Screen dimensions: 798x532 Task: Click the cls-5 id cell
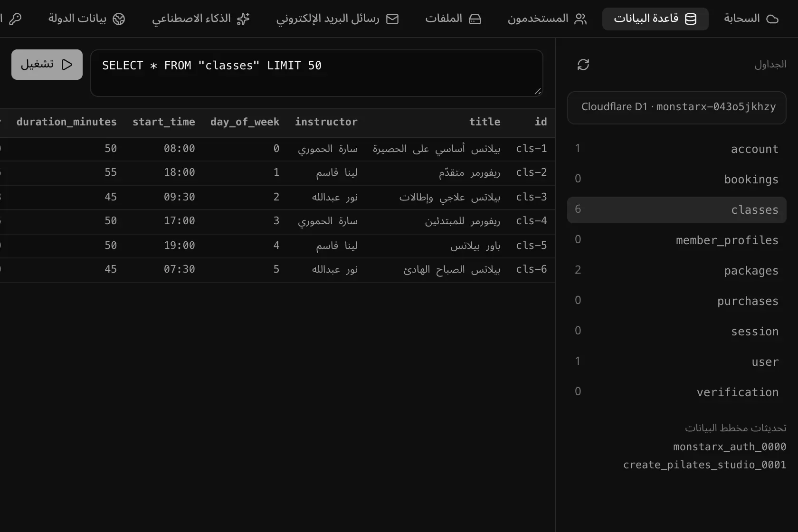pos(532,246)
